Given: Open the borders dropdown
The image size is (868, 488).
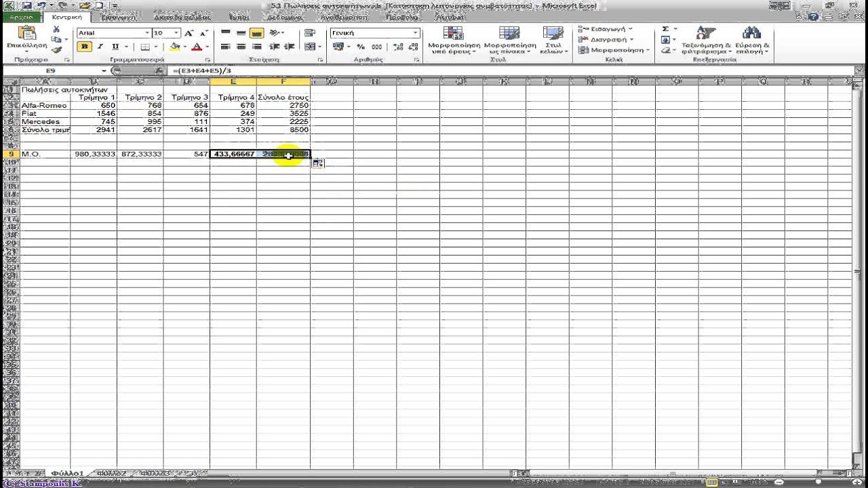Looking at the screenshot, I should [155, 47].
